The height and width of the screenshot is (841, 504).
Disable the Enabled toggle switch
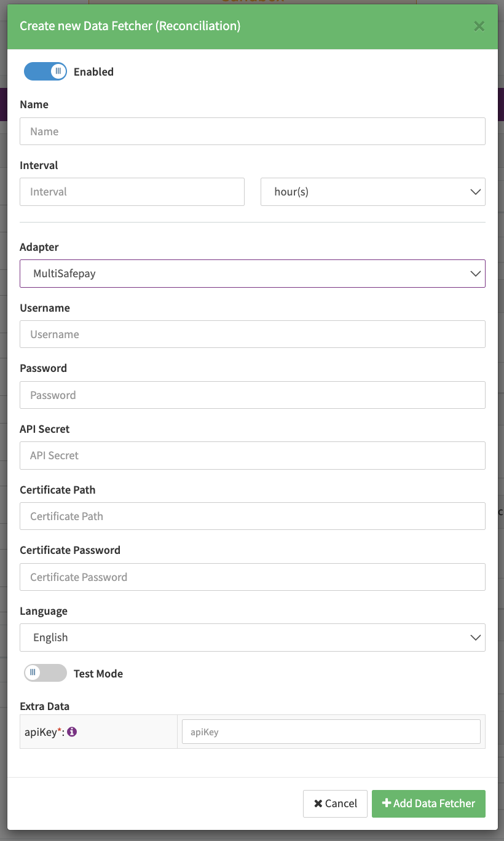pos(45,71)
